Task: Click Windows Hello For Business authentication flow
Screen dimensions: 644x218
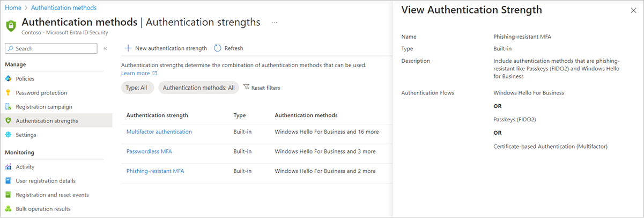Action: pos(529,93)
